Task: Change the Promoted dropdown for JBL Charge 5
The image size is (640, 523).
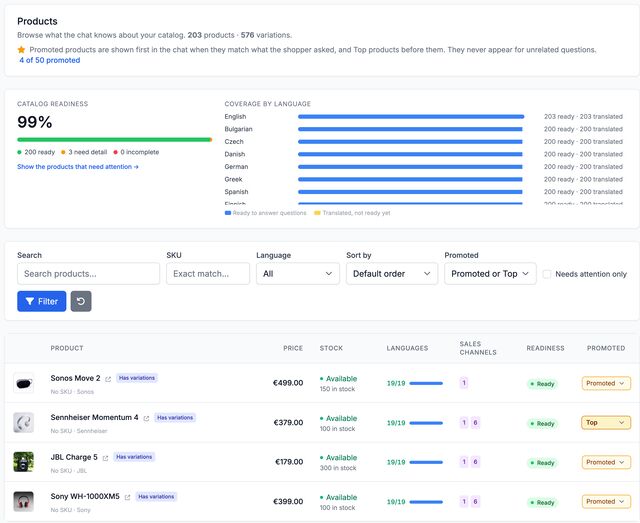Action: tap(606, 462)
